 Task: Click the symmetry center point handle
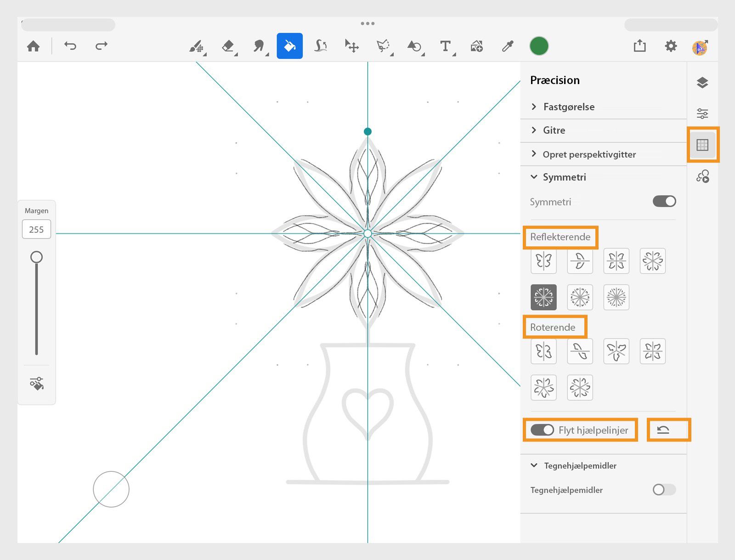point(367,234)
